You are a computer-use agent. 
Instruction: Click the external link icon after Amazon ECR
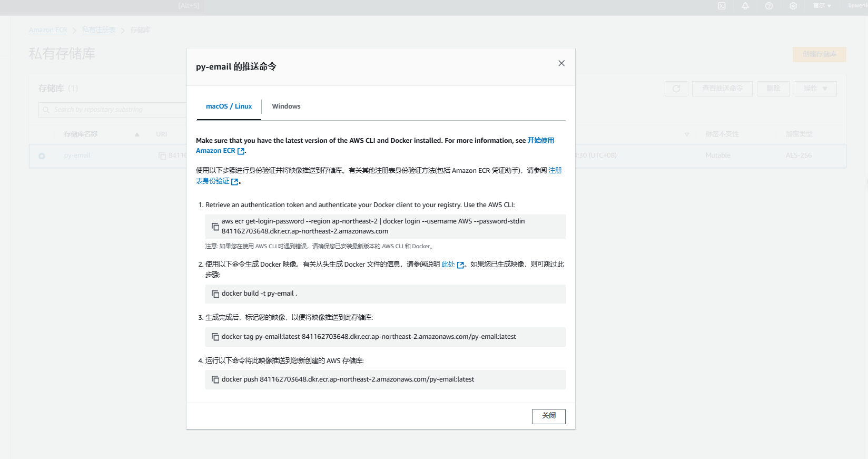pos(241,151)
